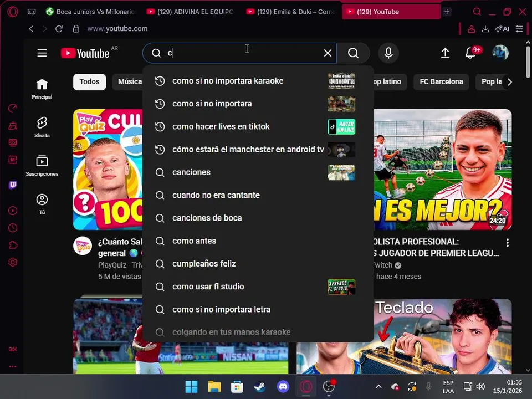Open the upload/create video icon
532x399 pixels.
(445, 53)
